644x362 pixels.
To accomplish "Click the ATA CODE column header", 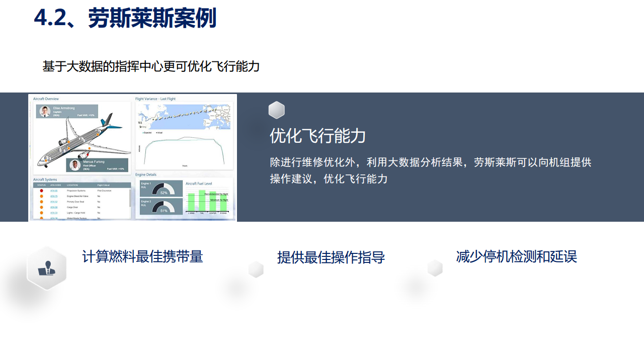I will pyautogui.click(x=55, y=185).
